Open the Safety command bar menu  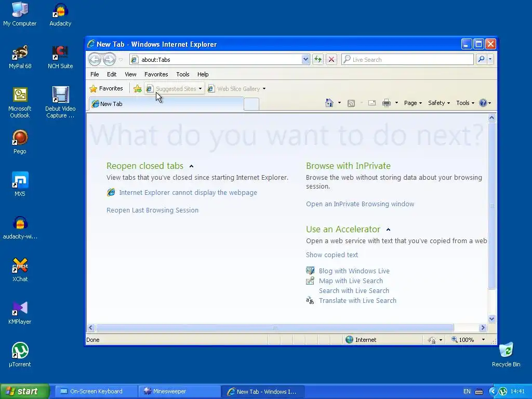click(439, 103)
